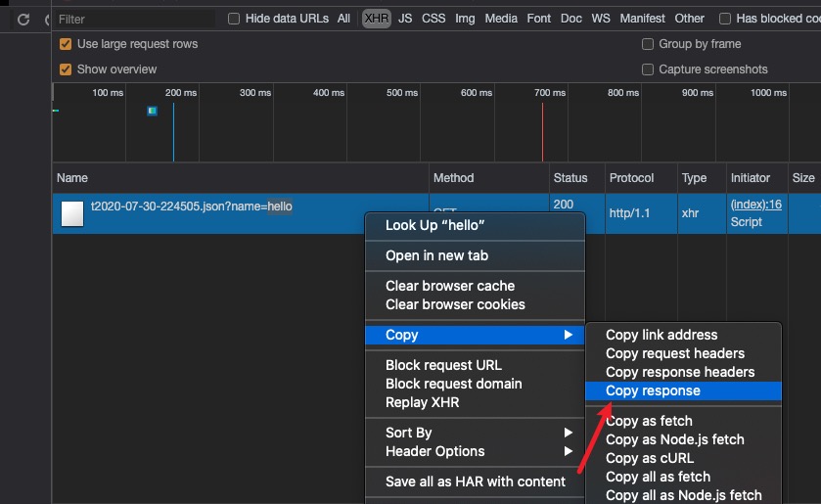Viewport: 821px width, 504px height.
Task: Filter requests by JS type
Action: (x=405, y=19)
